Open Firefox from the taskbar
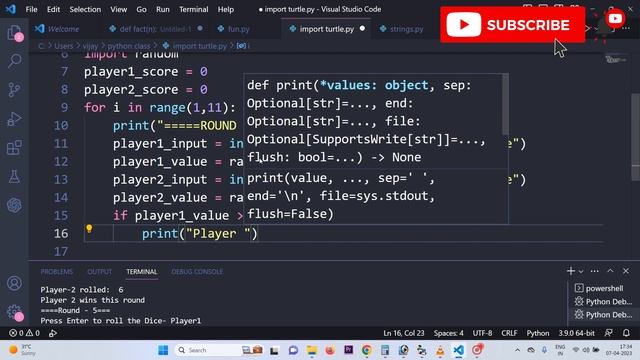The image size is (640, 360). point(330,350)
